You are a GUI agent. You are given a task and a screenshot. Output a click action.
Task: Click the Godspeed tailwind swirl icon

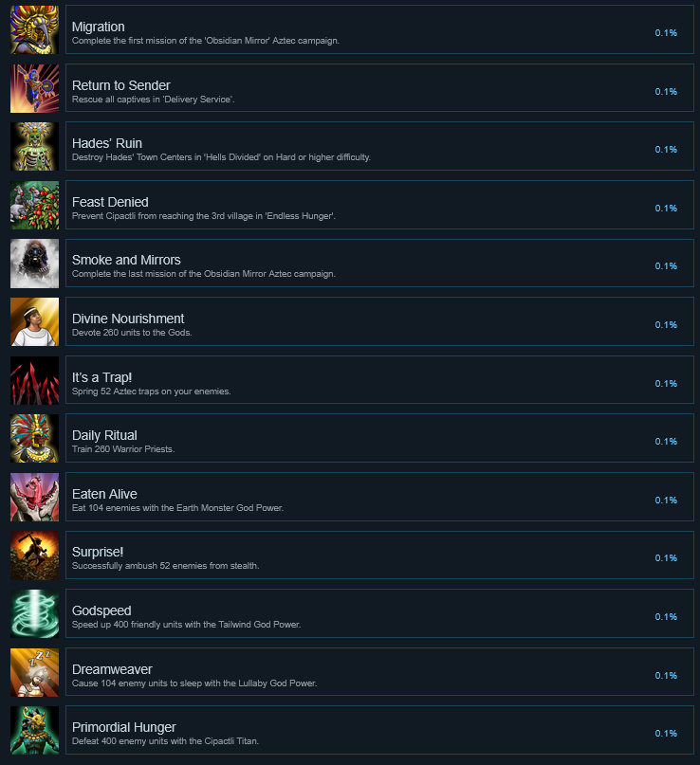click(x=35, y=613)
